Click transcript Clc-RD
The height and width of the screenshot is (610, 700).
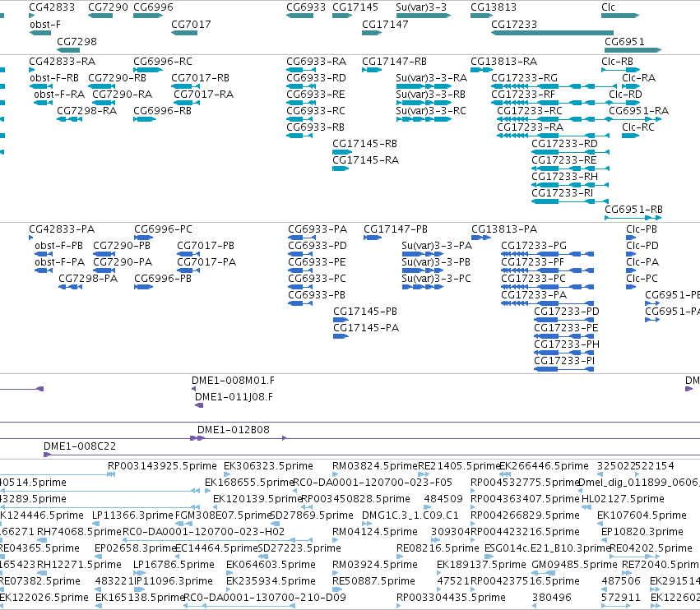click(625, 95)
